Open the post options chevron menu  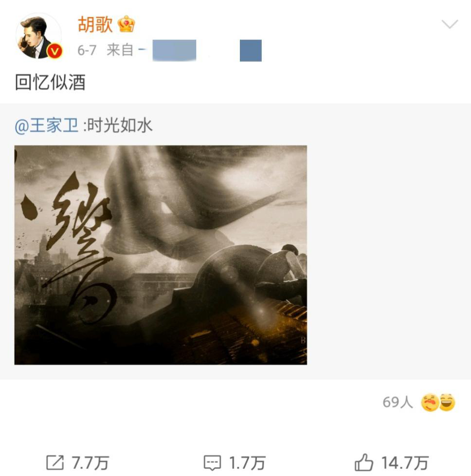point(450,24)
